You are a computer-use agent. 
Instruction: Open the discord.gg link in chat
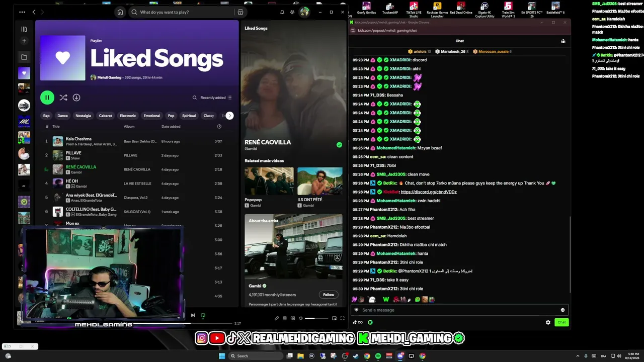coord(429,192)
